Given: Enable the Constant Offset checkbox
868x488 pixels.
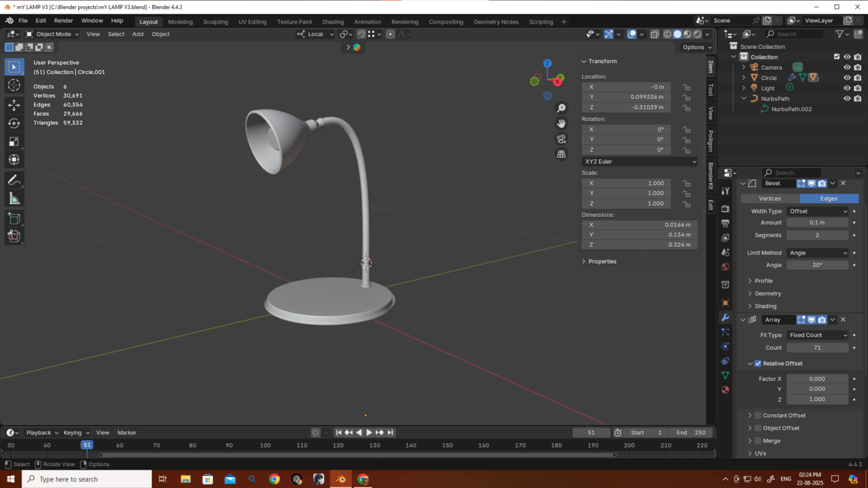Looking at the screenshot, I should point(758,415).
